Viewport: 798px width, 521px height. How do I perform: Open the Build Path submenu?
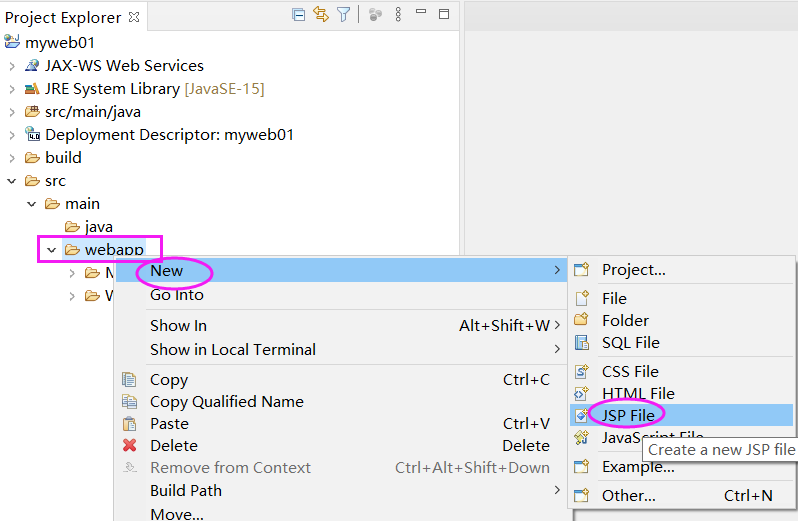pyautogui.click(x=340, y=490)
